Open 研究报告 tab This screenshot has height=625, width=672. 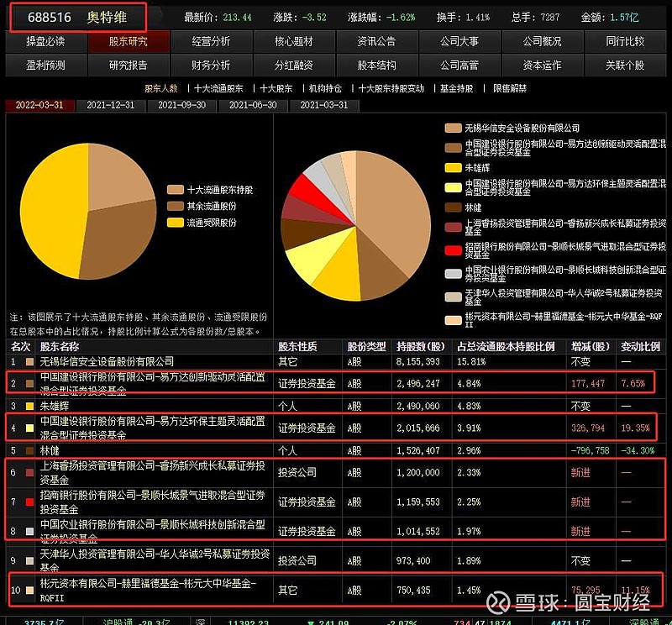(129, 66)
